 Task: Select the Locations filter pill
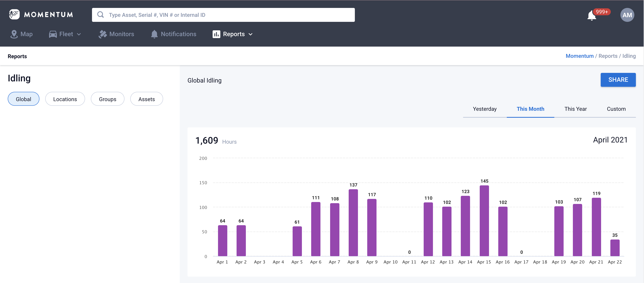(65, 99)
